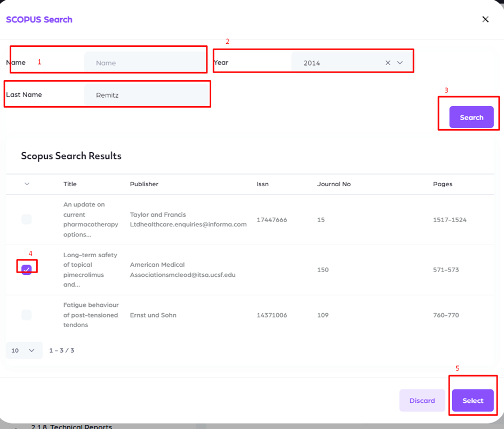
Task: Expand the select-all chevron in table header
Action: (27, 184)
